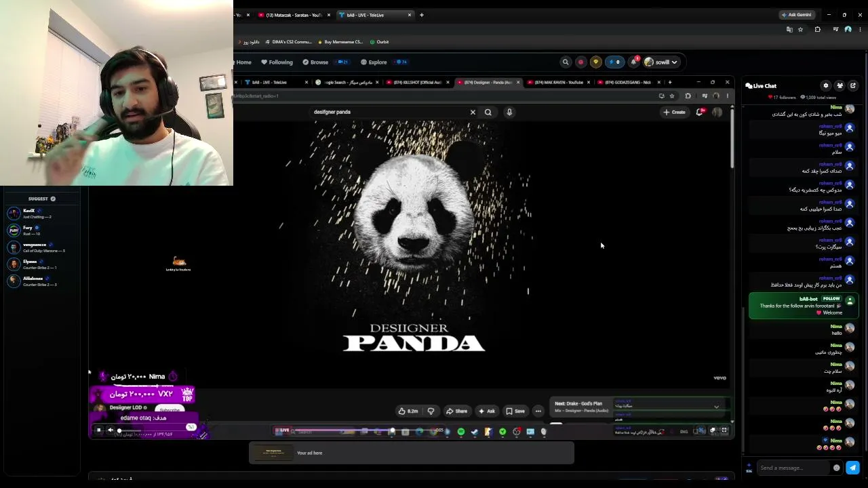Viewport: 868px width, 488px height.
Task: Start YouTube voice search with microphone
Action: (x=509, y=112)
